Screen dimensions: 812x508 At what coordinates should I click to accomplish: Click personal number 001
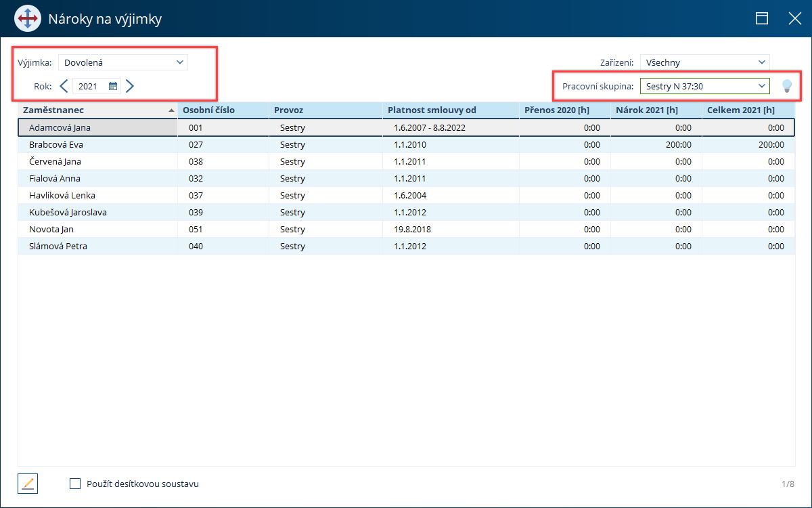[196, 127]
